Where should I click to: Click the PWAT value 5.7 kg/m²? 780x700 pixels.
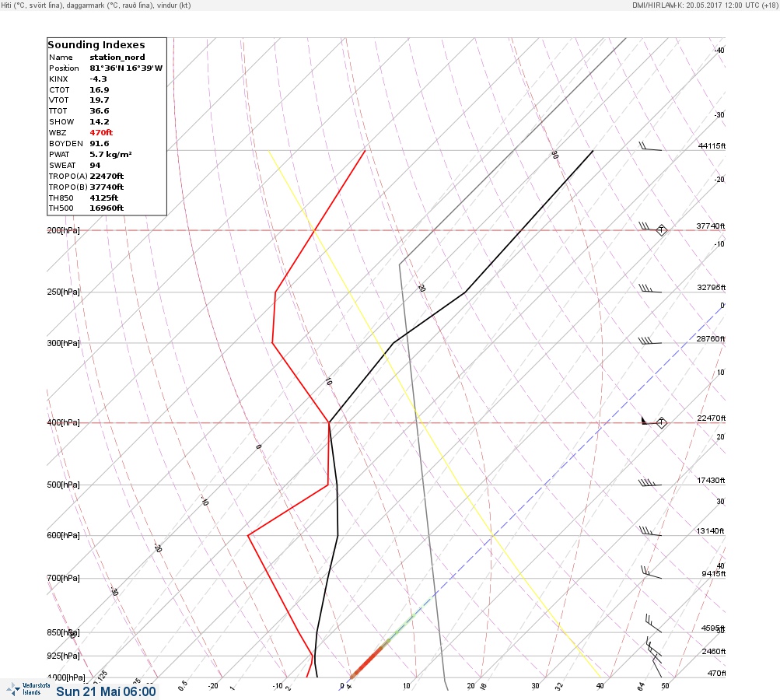(x=110, y=154)
